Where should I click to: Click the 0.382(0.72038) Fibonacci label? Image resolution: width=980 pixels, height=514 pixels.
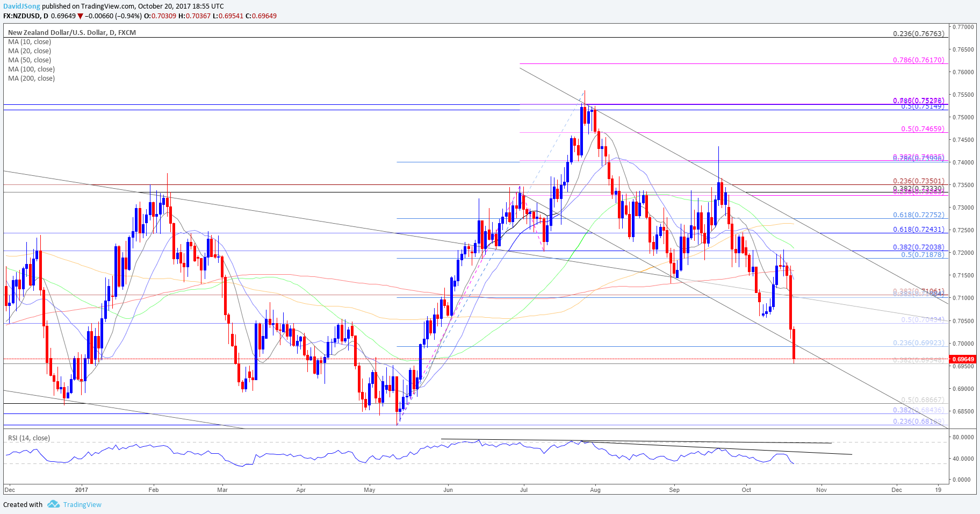(918, 247)
